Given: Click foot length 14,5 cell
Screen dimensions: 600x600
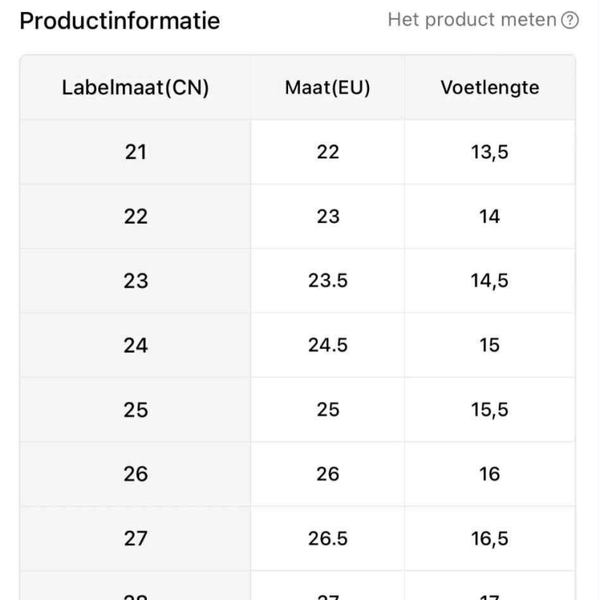Looking at the screenshot, I should click(x=489, y=281).
